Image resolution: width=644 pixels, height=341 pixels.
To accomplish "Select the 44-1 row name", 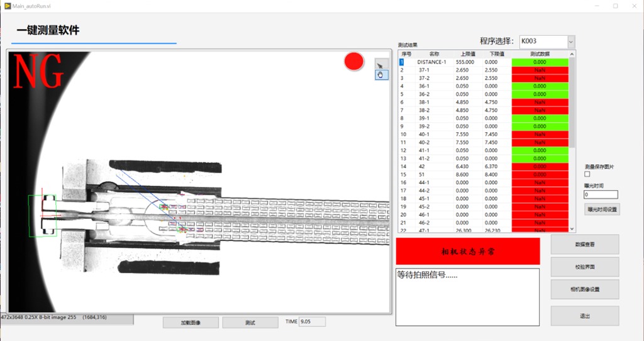I will (x=425, y=182).
